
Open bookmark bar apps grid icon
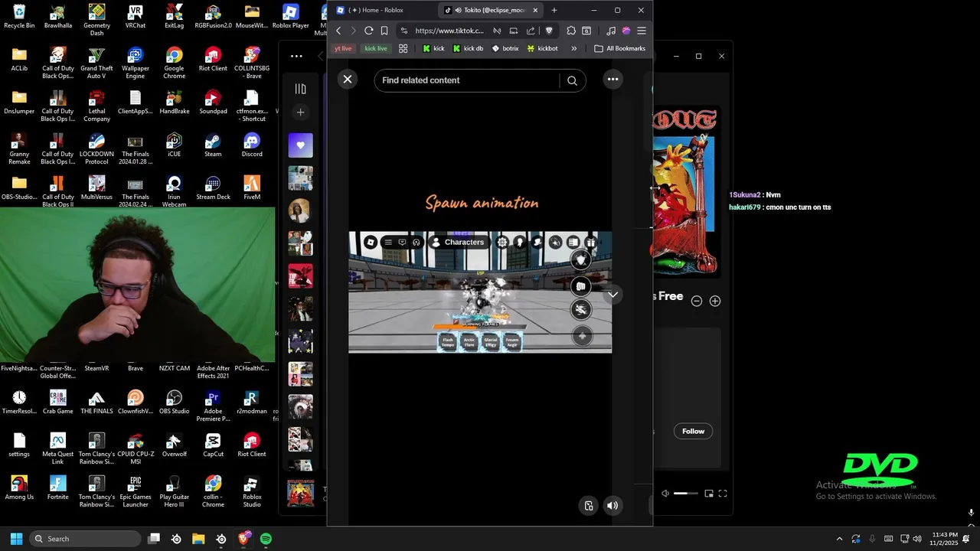coord(403,48)
